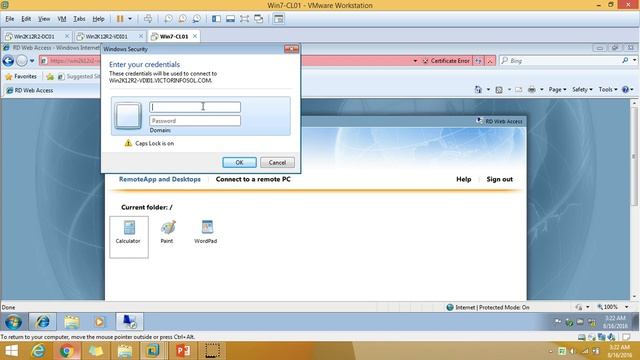This screenshot has height=360, width=640.
Task: Open Windows 7 Start orb in VM
Action: click(x=13, y=322)
